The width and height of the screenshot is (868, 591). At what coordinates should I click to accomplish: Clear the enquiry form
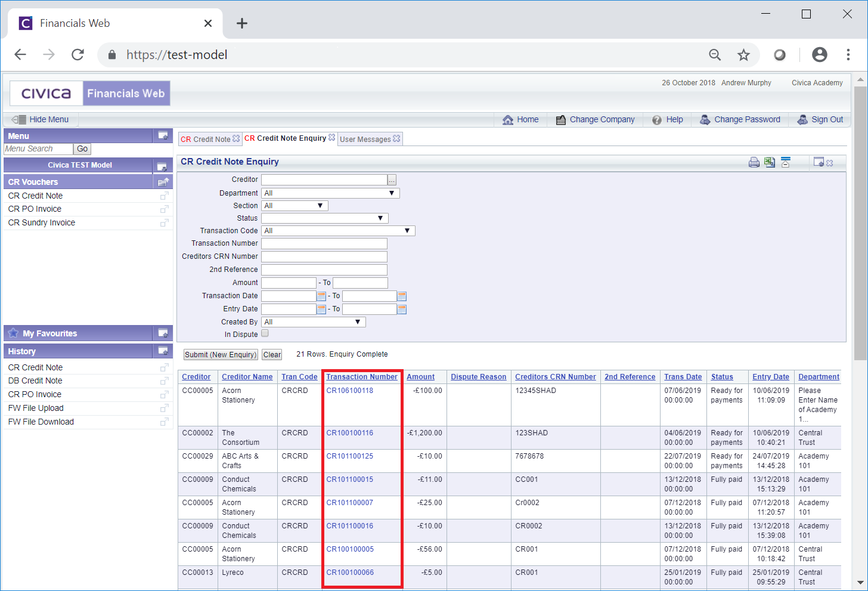click(272, 355)
